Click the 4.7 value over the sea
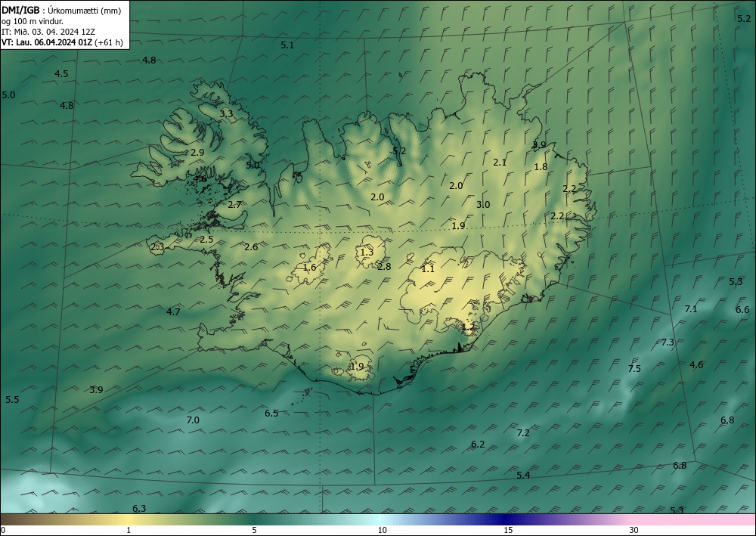The height and width of the screenshot is (536, 756). coord(173,312)
